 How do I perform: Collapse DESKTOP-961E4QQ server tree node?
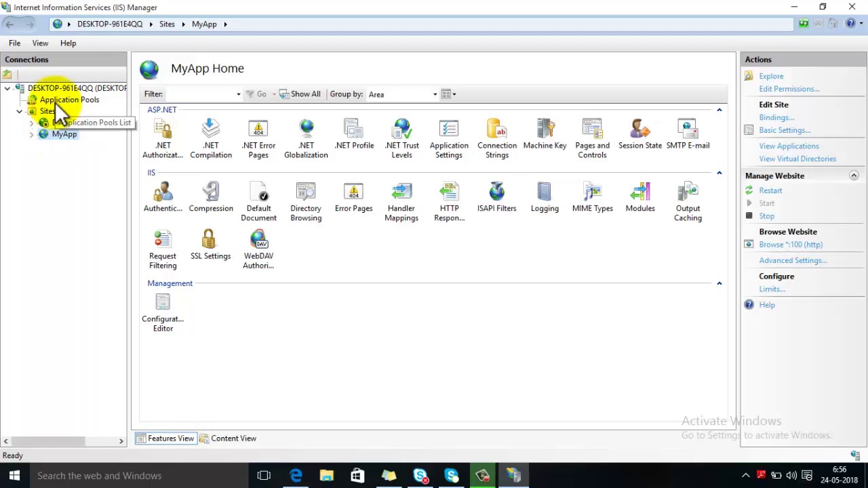click(7, 88)
